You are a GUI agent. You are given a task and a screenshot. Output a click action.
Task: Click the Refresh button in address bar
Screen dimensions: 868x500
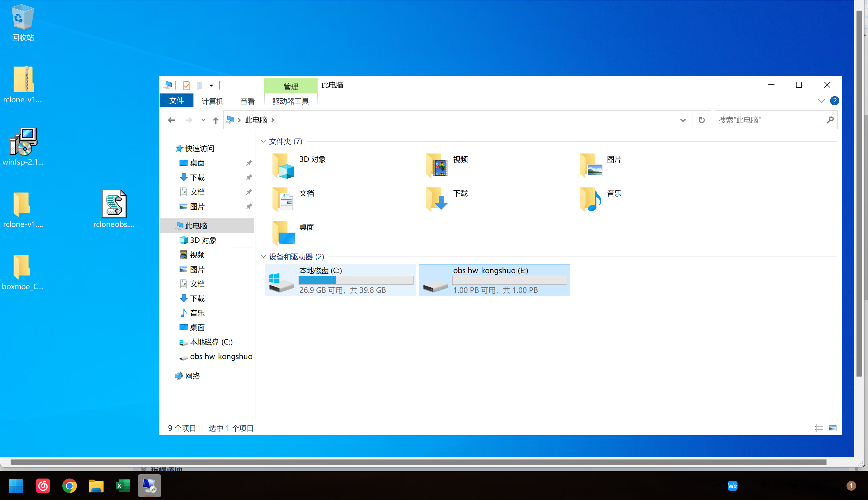(x=701, y=120)
